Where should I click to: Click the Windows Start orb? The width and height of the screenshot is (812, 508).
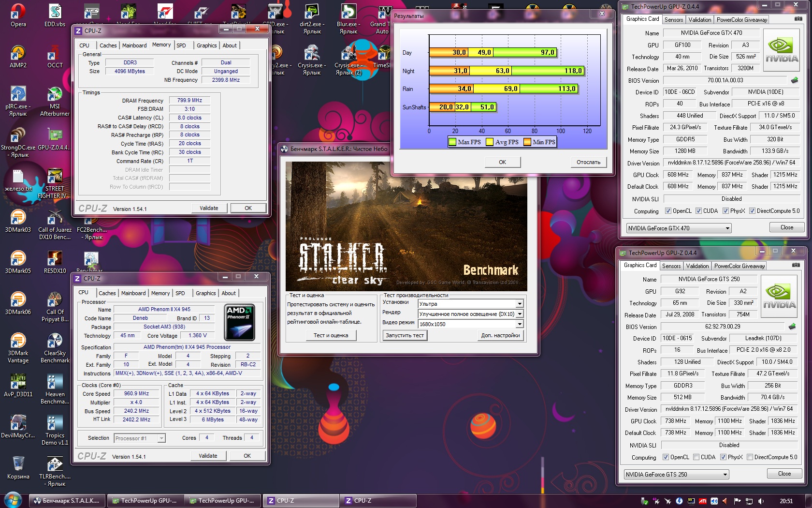(x=13, y=500)
